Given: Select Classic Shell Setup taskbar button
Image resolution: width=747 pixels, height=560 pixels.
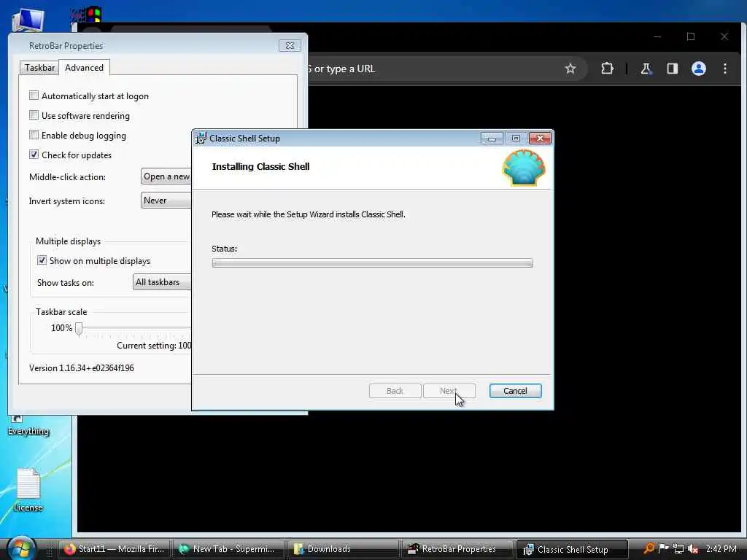Looking at the screenshot, I should pyautogui.click(x=572, y=549).
